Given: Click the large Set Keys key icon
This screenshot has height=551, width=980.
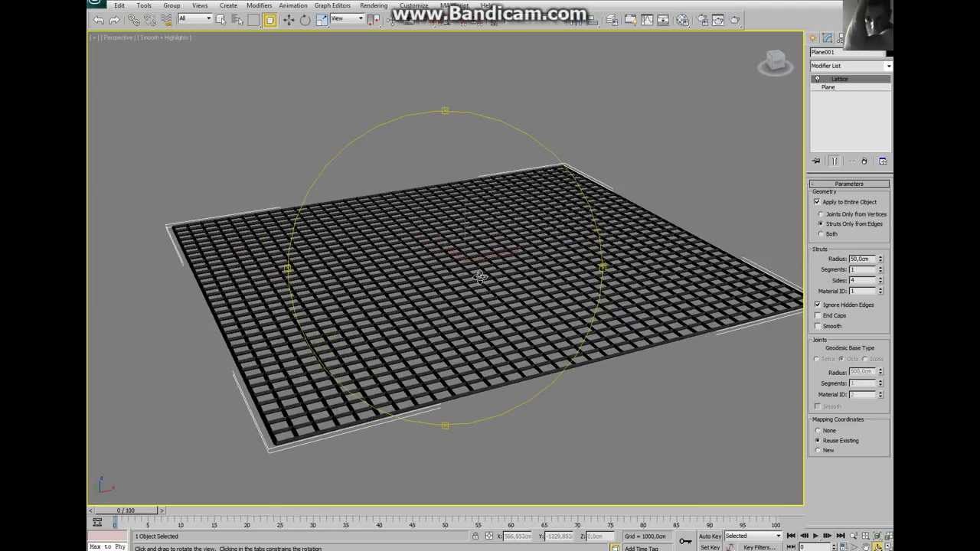Looking at the screenshot, I should click(685, 541).
